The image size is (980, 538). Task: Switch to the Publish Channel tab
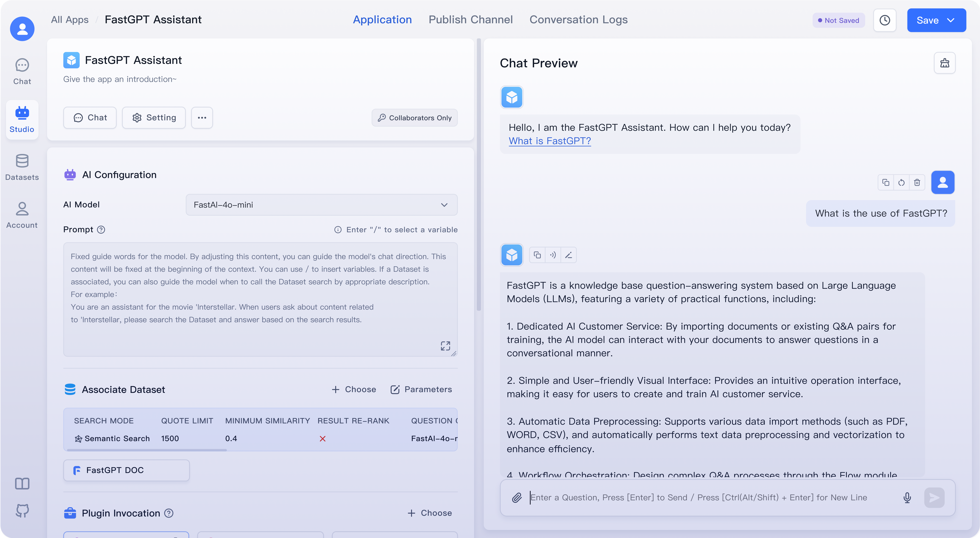tap(471, 19)
